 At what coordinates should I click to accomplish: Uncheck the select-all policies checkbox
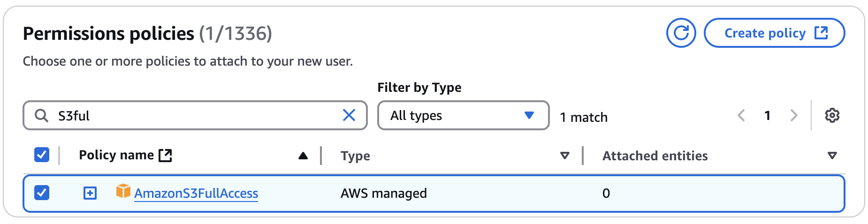pyautogui.click(x=42, y=155)
